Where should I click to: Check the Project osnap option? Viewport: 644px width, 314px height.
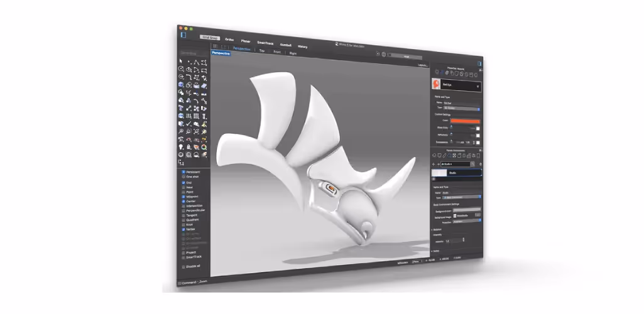(x=183, y=253)
